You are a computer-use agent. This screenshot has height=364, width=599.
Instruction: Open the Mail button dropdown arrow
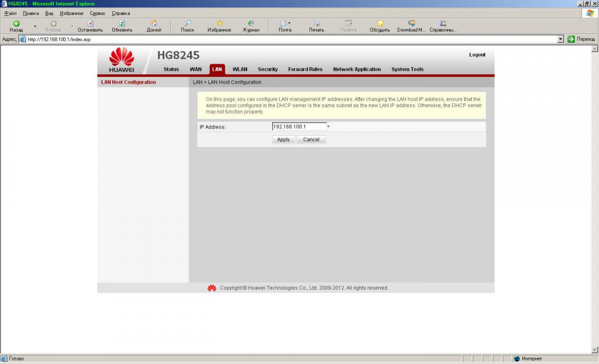click(289, 23)
